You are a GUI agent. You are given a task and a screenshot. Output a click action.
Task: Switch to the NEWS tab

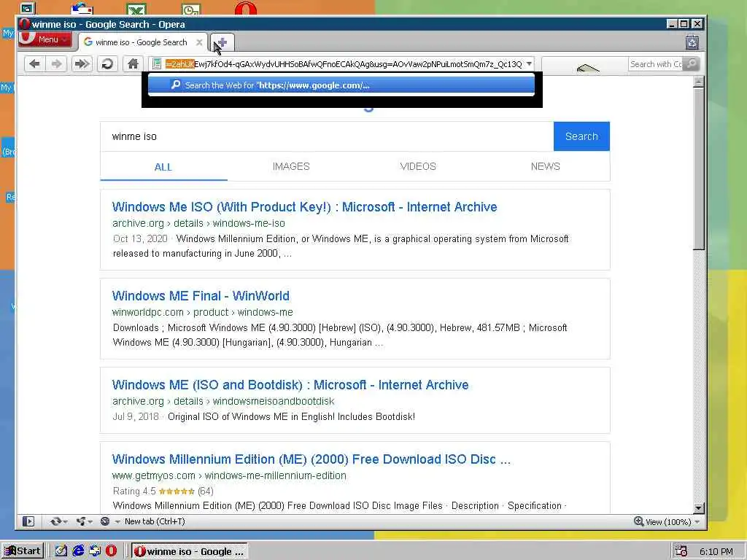click(x=546, y=167)
